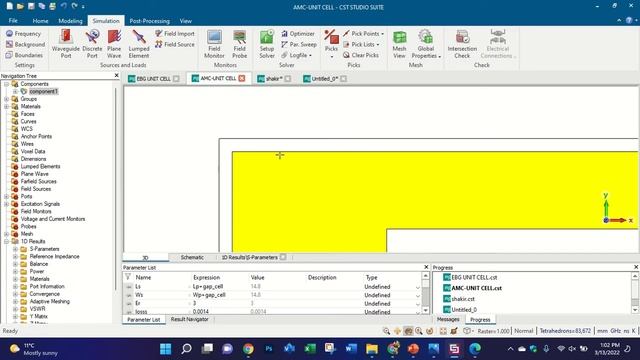Select the Discrete Port tool
This screenshot has height=360, width=640.
[92, 44]
